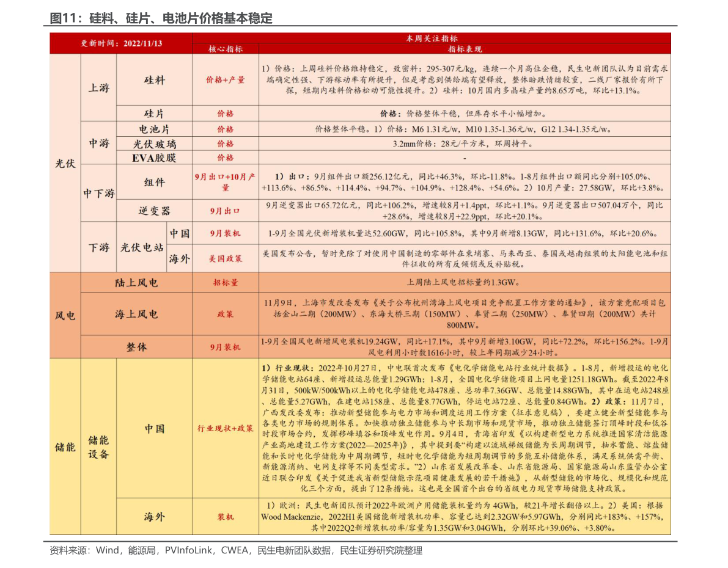The height and width of the screenshot is (568, 728).
Task: Click the overseas text starting "美国发布公告"
Action: [465, 258]
